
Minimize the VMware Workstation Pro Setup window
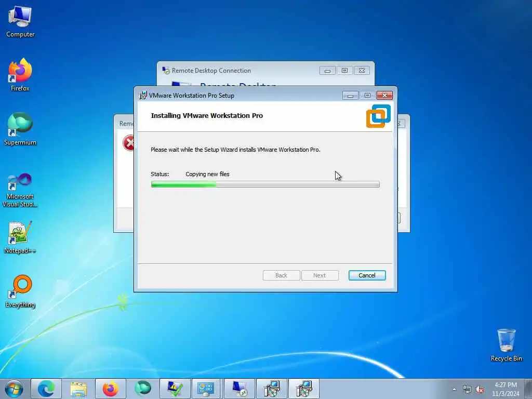350,96
